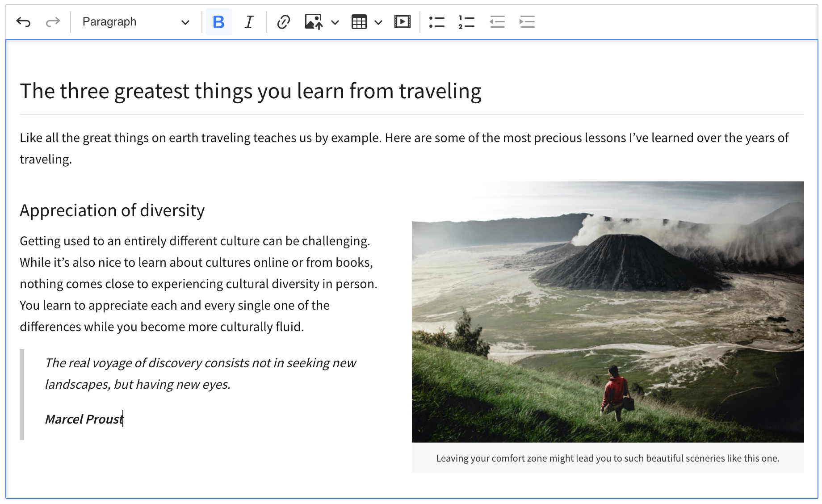Apply numbered list formatting
Screen dimensions: 822x504
(x=466, y=22)
